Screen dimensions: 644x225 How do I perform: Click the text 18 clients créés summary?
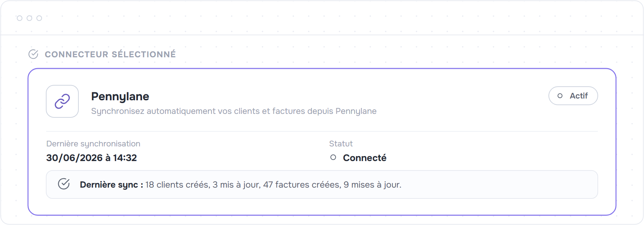(178, 185)
